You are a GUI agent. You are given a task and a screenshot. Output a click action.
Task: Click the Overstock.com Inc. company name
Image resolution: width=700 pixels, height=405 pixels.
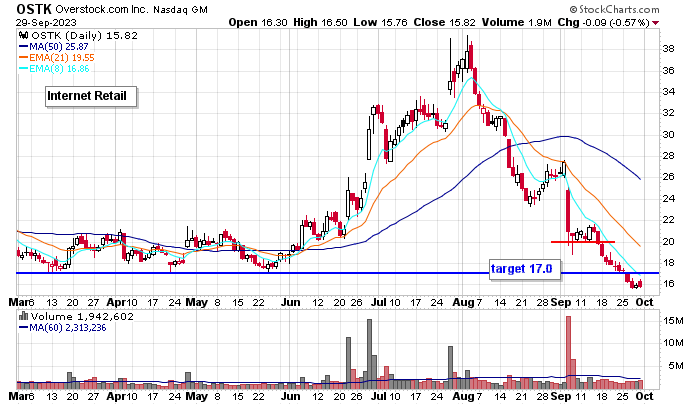click(102, 9)
